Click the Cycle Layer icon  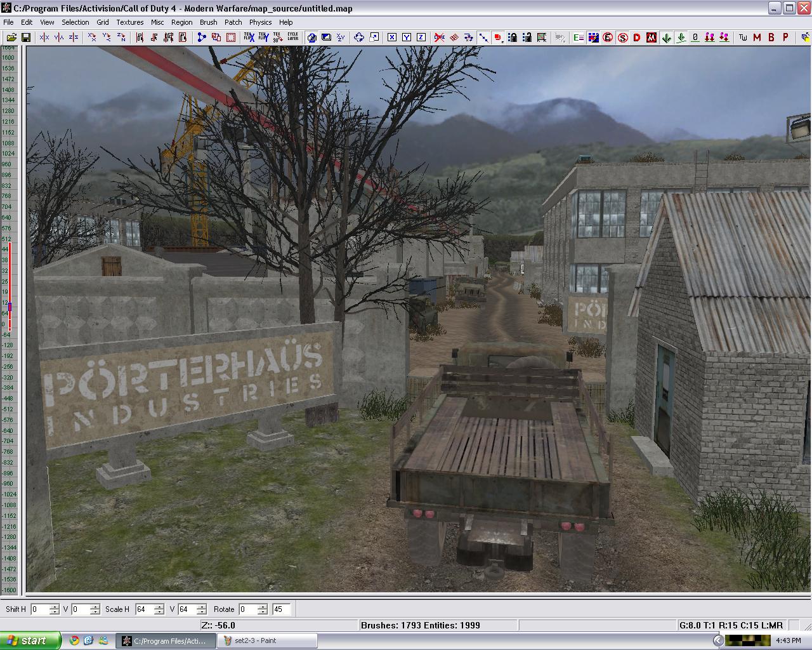(292, 37)
